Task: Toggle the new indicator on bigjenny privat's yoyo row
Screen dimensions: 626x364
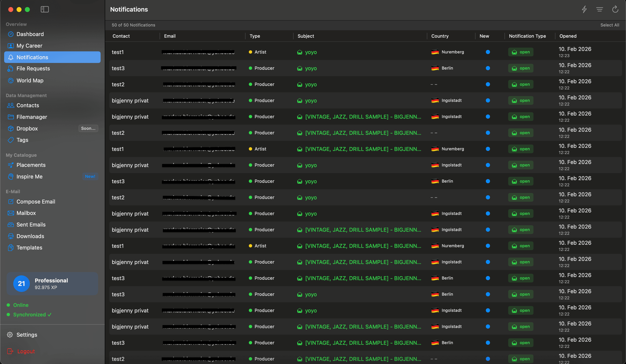Action: [488, 100]
